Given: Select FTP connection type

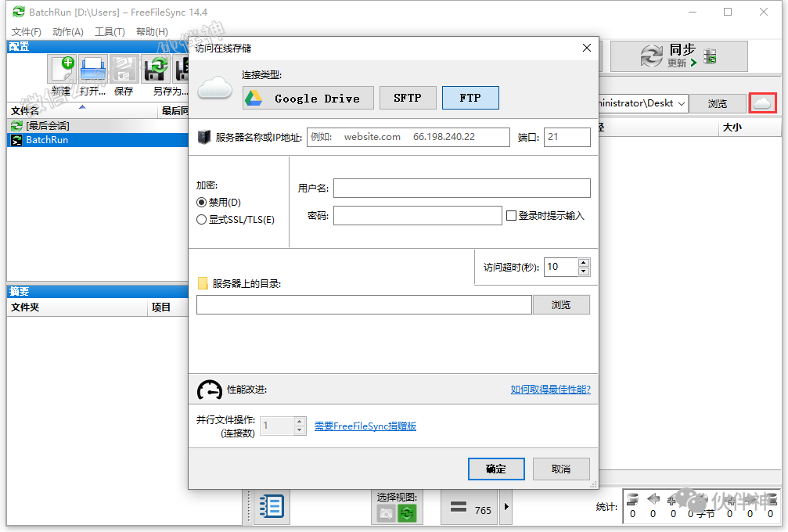Looking at the screenshot, I should 470,98.
